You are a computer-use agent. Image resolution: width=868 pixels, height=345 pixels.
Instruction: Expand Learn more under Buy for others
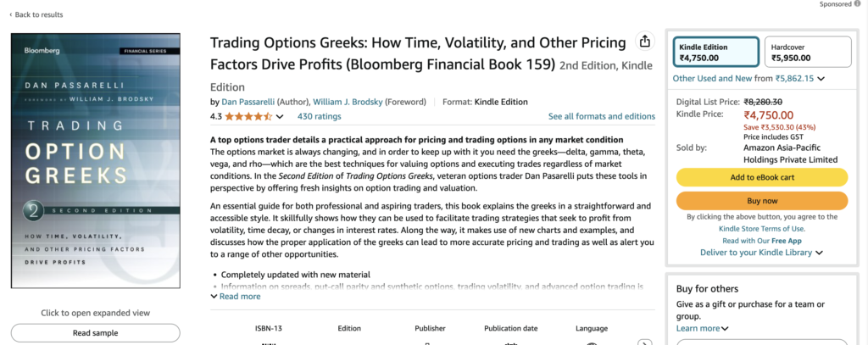point(702,328)
